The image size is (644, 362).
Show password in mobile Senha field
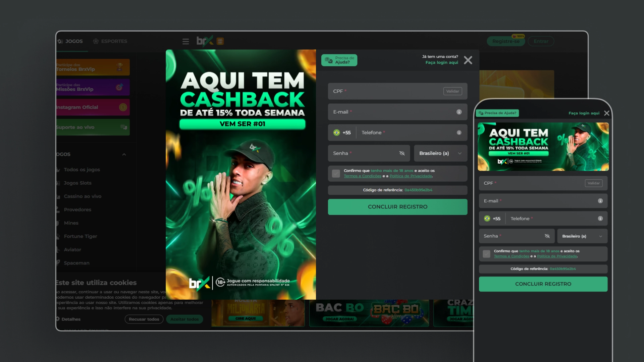547,236
